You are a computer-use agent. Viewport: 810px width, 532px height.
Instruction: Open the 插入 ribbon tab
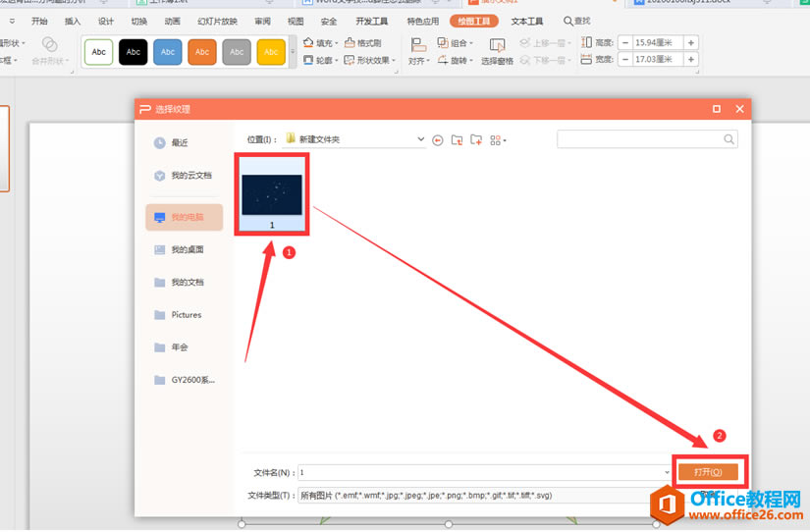73,22
